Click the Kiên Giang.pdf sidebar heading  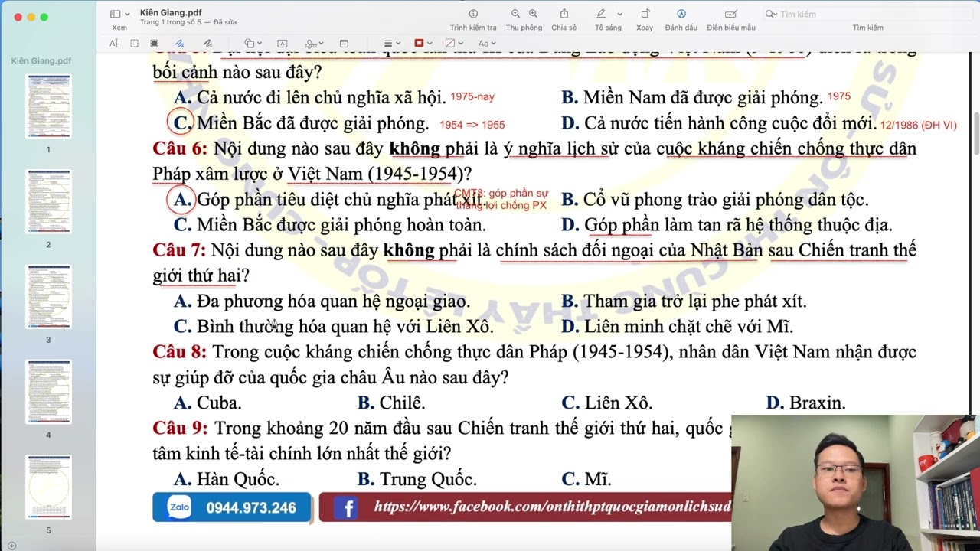pyautogui.click(x=41, y=60)
